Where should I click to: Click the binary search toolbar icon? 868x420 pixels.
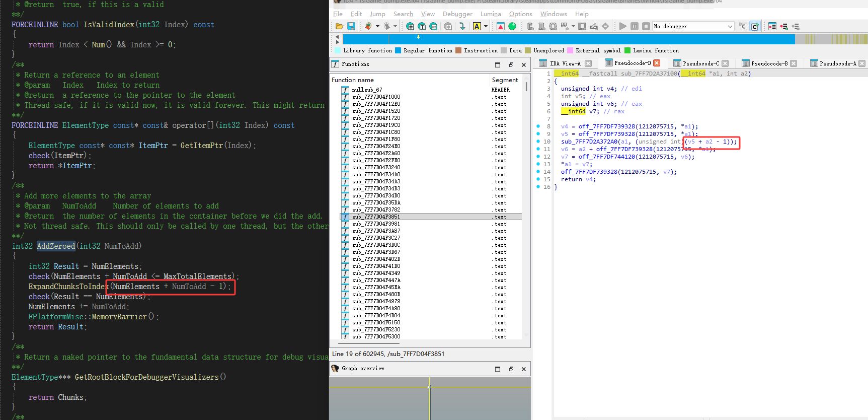tap(433, 26)
